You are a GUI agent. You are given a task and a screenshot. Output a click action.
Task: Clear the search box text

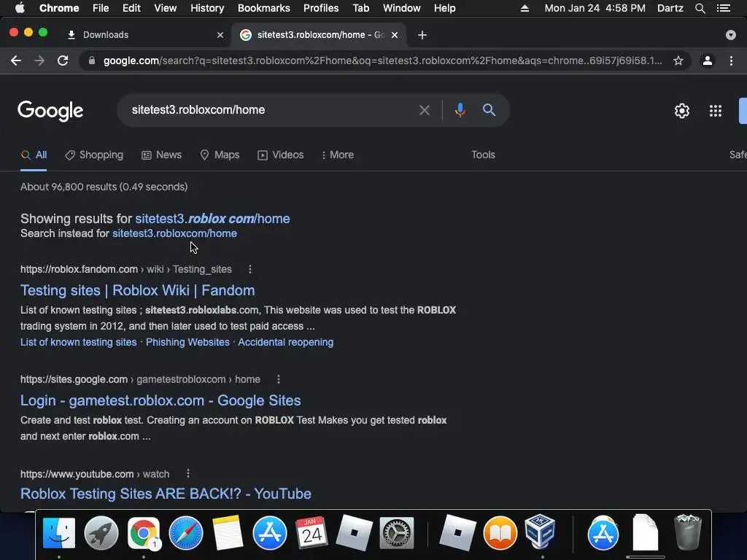pyautogui.click(x=424, y=111)
